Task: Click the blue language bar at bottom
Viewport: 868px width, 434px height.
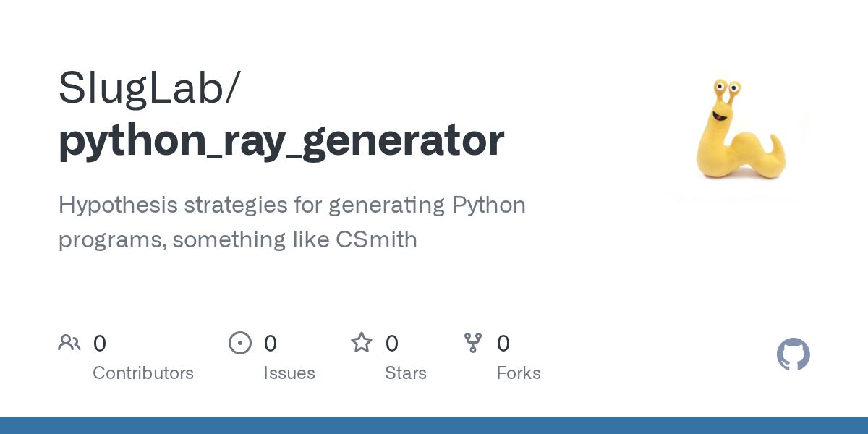Action: coord(434,425)
